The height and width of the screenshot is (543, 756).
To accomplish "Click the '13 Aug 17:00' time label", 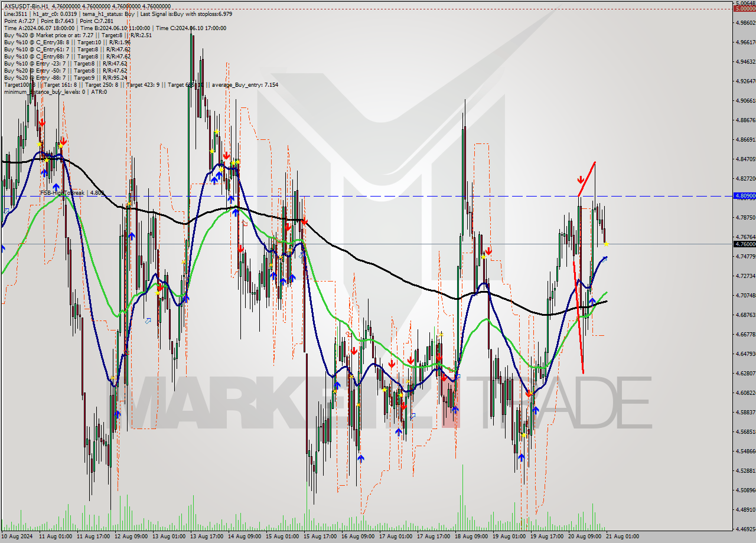I will (207, 537).
